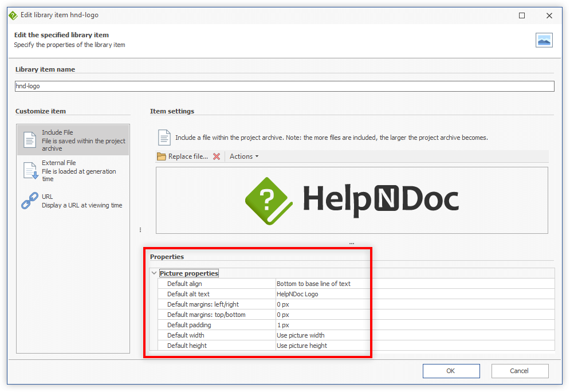The height and width of the screenshot is (392, 570).
Task: Click the vertical splitter dots handle
Action: coord(140,230)
